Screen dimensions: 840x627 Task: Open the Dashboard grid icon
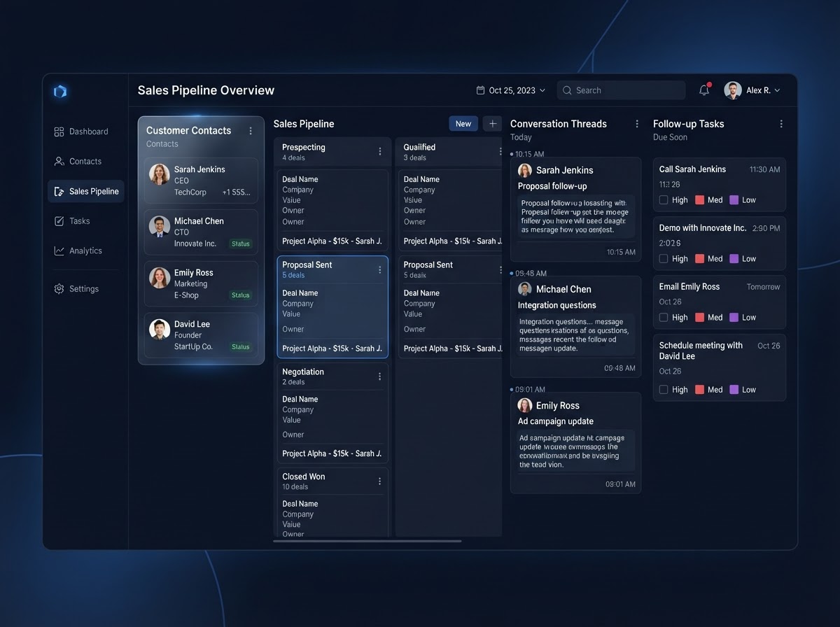(x=59, y=132)
